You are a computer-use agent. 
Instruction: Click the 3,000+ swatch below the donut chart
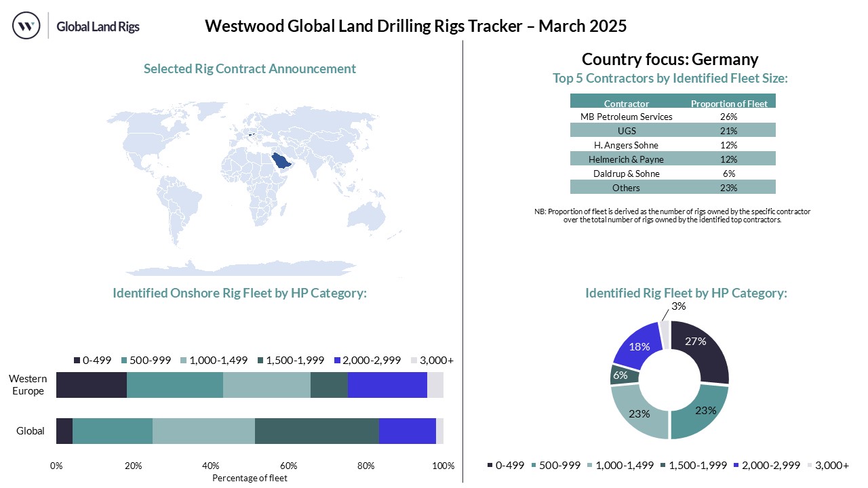(x=810, y=465)
